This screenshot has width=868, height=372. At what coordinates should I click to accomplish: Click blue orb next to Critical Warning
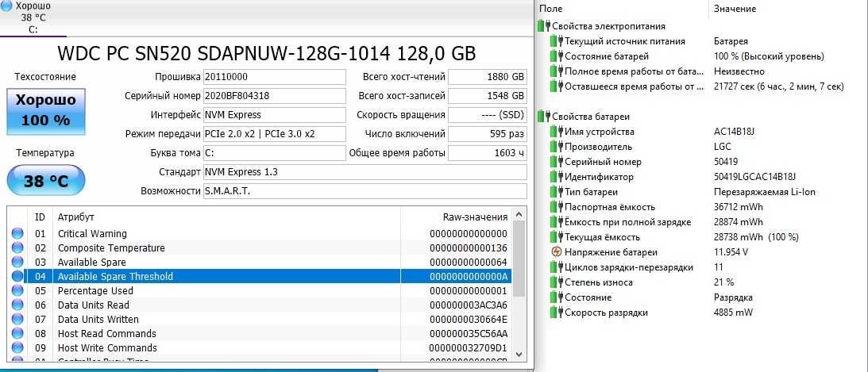(17, 234)
